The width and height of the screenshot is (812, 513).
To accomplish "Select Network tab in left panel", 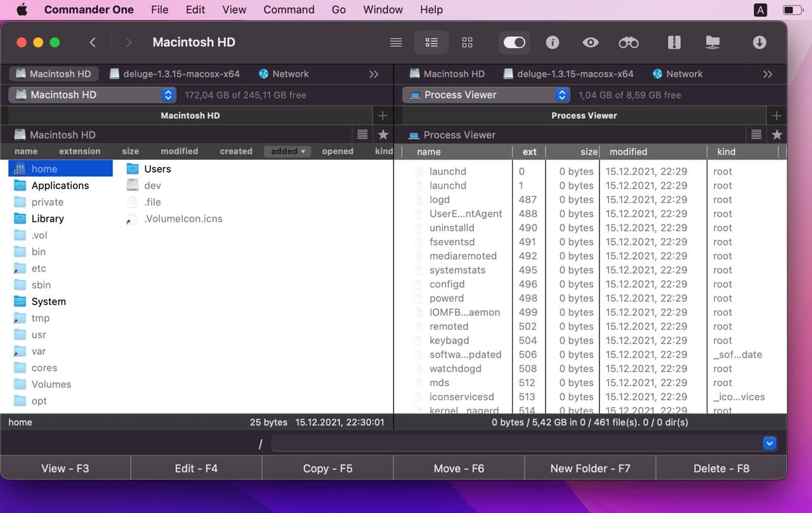I will [284, 74].
